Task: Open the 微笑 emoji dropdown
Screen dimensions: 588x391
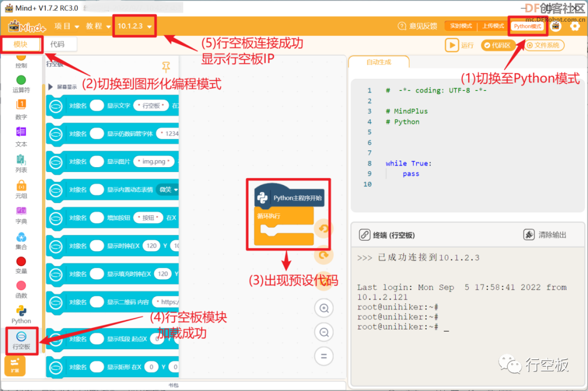Action: pos(168,190)
